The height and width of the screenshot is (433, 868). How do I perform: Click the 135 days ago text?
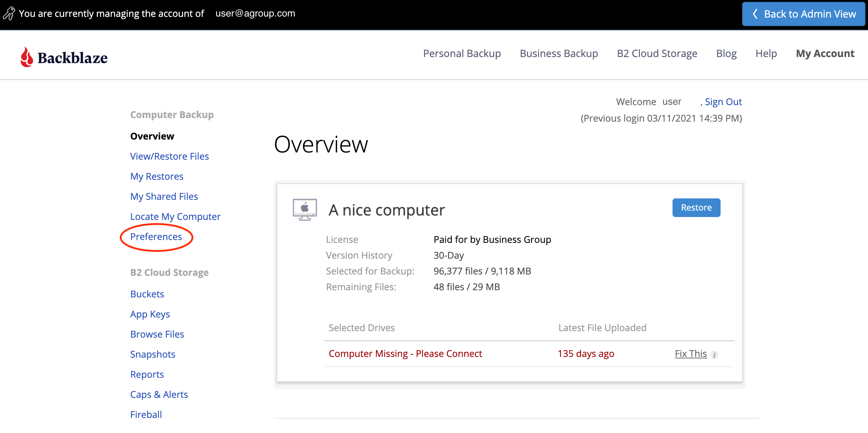586,354
